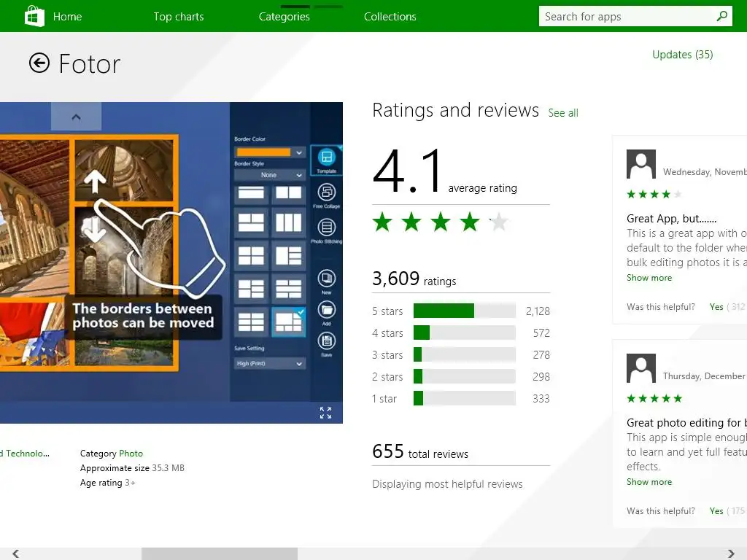This screenshot has height=560, width=747.
Task: Click the 3,609 ratings count
Action: [414, 279]
